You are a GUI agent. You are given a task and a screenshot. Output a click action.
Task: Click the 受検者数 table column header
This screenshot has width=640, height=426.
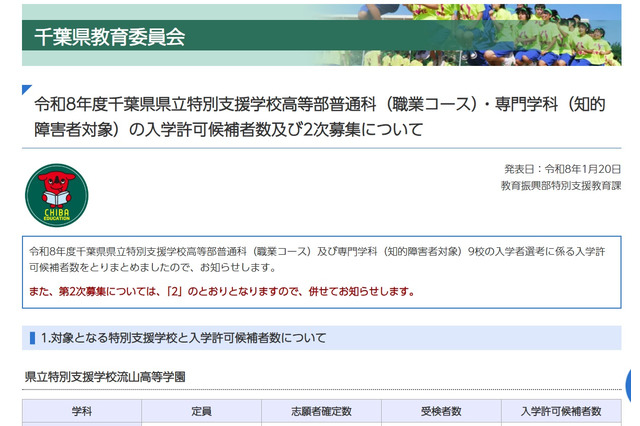[441, 411]
